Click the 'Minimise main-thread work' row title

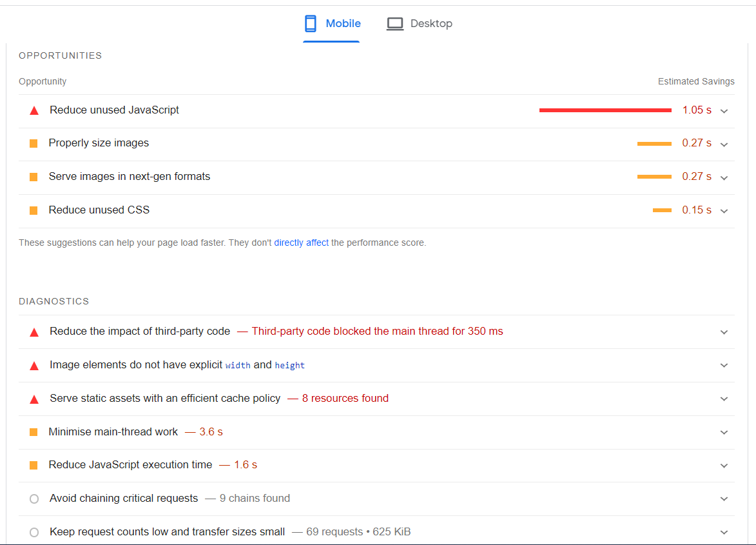point(113,432)
